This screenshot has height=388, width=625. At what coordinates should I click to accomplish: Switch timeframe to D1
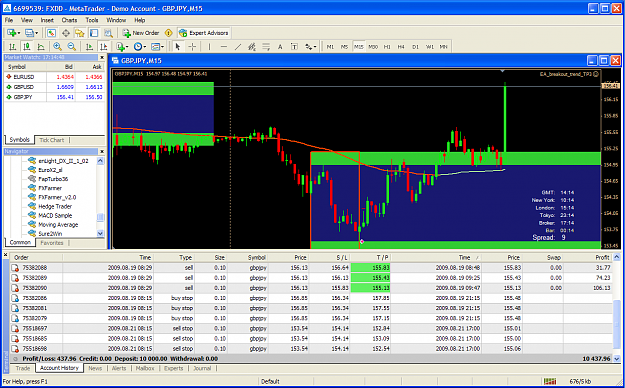[415, 47]
